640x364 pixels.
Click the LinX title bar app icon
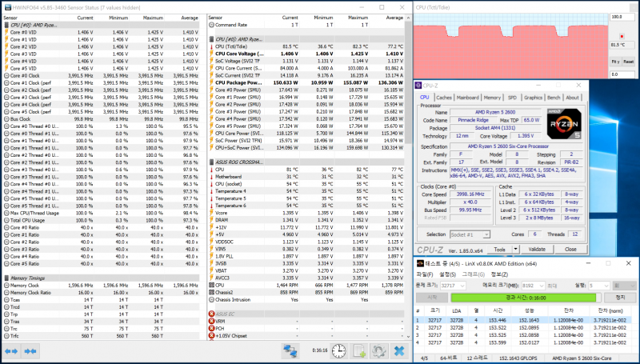(x=421, y=264)
